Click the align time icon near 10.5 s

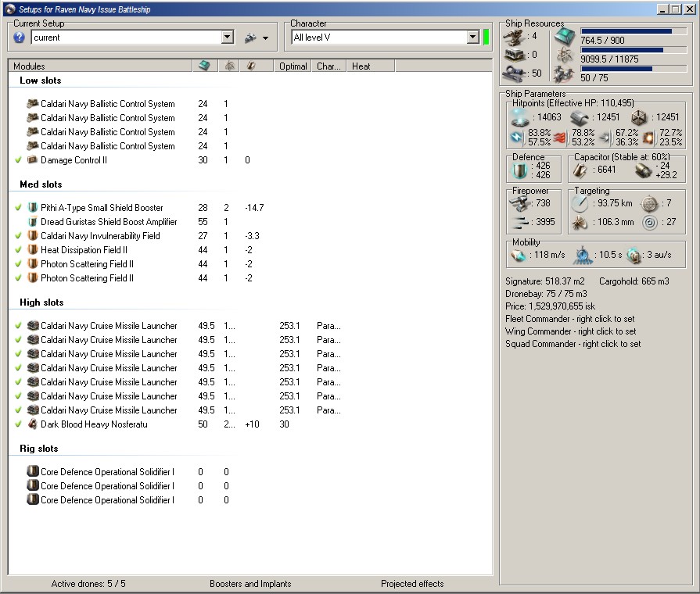(x=583, y=256)
